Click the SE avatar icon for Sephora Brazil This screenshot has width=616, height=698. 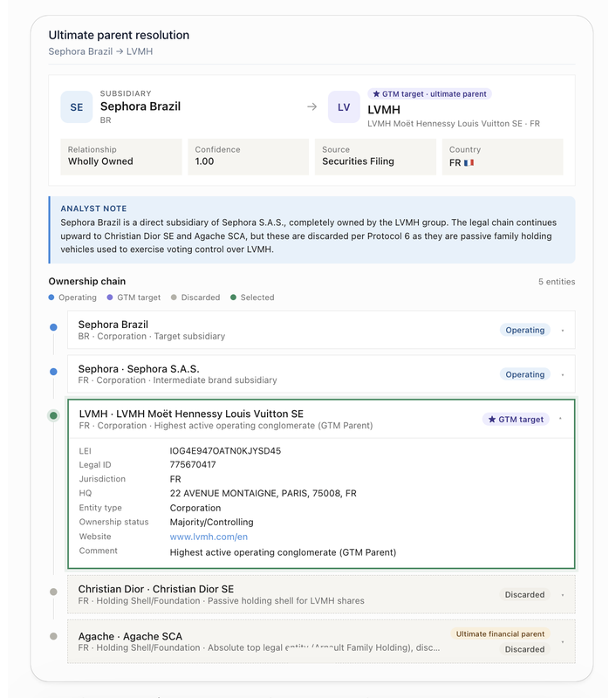click(77, 106)
